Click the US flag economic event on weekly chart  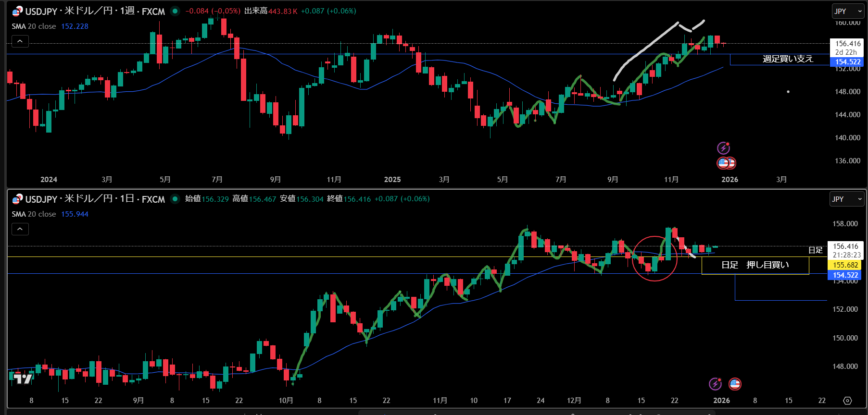(724, 163)
